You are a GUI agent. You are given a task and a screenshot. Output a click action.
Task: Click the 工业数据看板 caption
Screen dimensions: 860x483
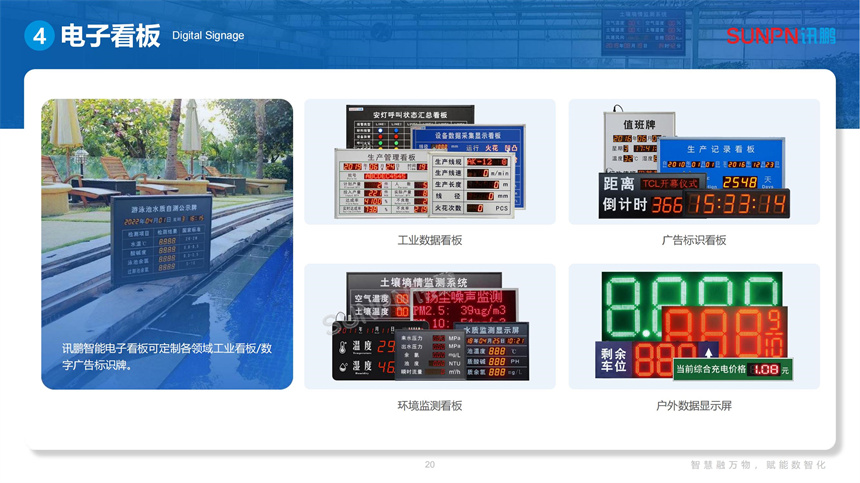coord(430,240)
